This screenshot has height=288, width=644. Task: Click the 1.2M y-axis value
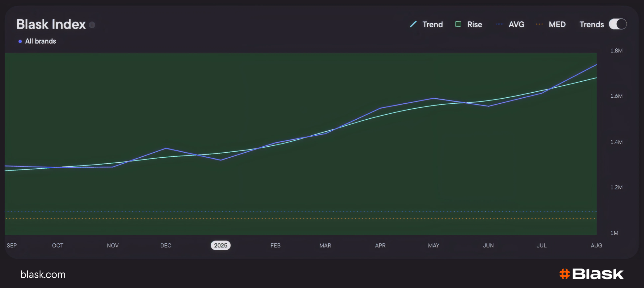[616, 187]
